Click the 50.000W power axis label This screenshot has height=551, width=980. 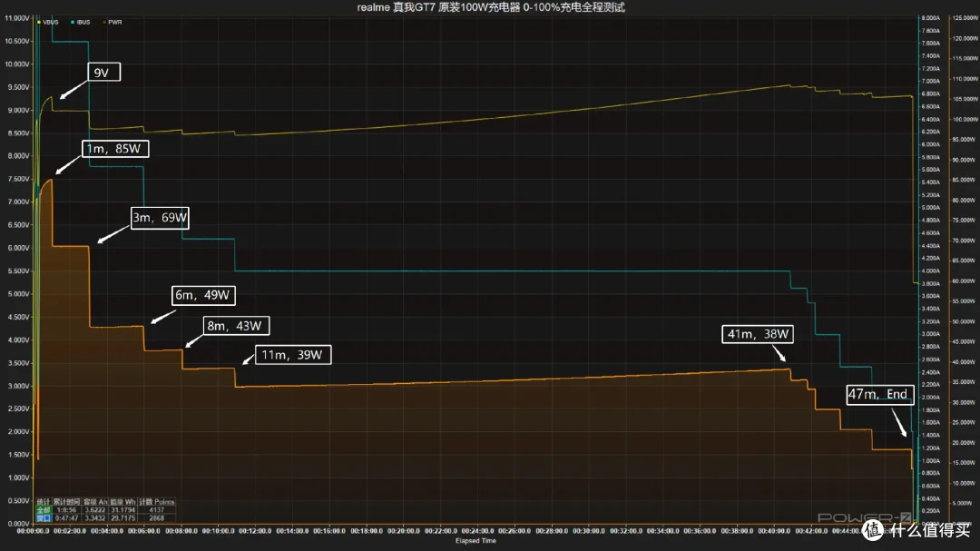click(965, 321)
